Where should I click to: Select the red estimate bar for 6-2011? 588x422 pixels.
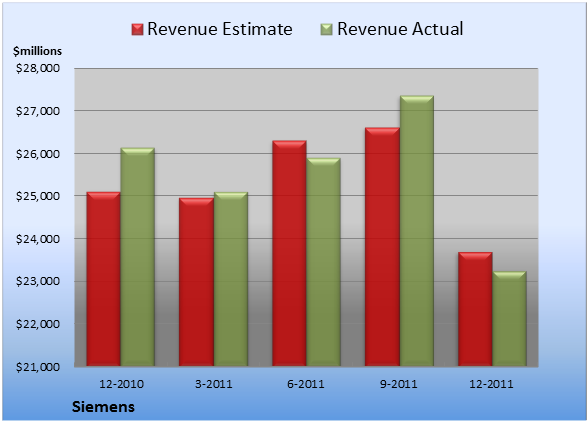click(x=289, y=253)
